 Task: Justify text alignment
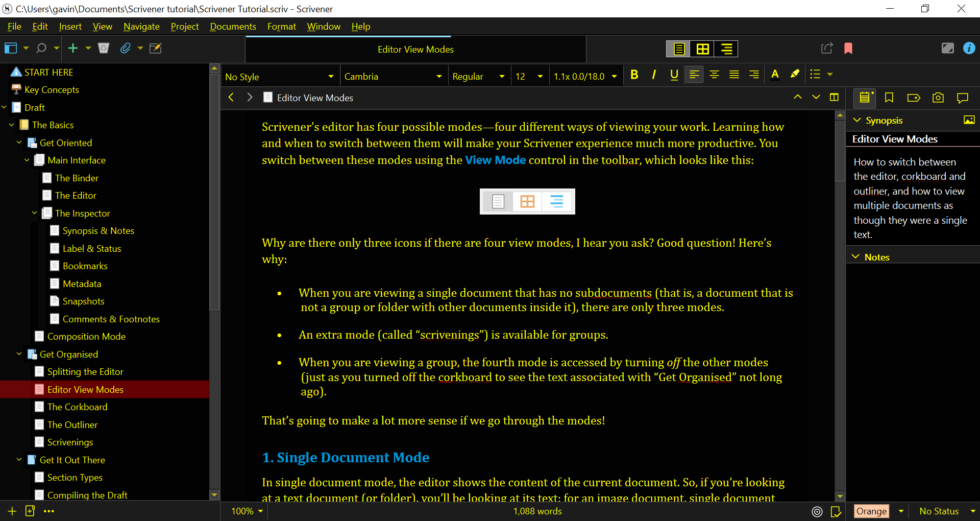[734, 75]
